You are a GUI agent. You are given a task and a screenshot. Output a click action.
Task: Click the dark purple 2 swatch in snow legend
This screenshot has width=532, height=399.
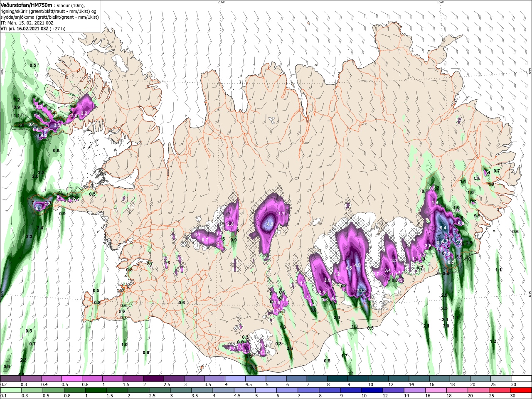[153, 379]
